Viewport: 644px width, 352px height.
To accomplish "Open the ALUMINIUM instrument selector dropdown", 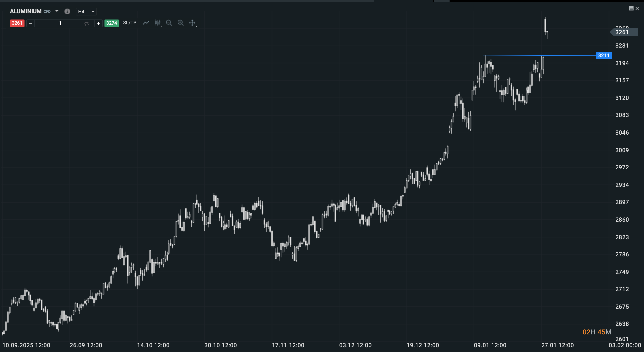I will pyautogui.click(x=57, y=11).
